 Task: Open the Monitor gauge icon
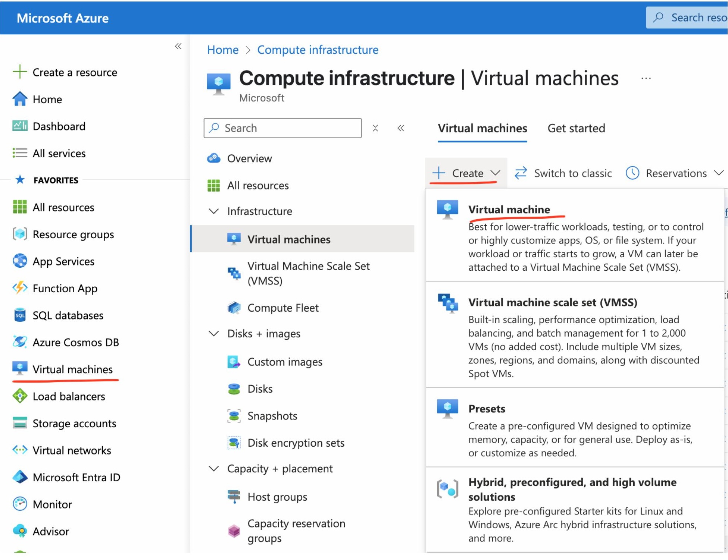point(20,504)
